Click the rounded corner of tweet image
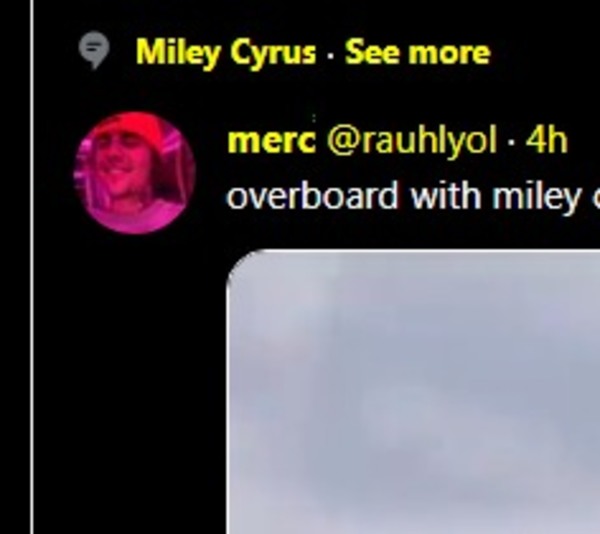The width and height of the screenshot is (600, 534). [239, 262]
